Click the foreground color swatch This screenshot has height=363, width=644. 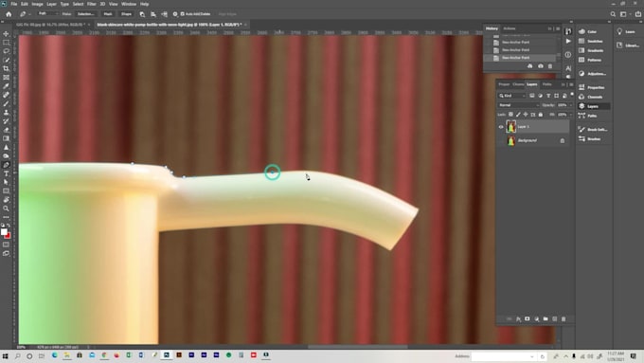pyautogui.click(x=4, y=232)
